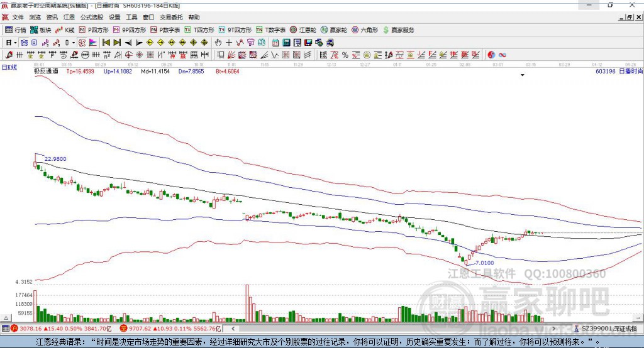Click the save floppy disk icon
The image size is (644, 348).
pyautogui.click(x=308, y=43)
